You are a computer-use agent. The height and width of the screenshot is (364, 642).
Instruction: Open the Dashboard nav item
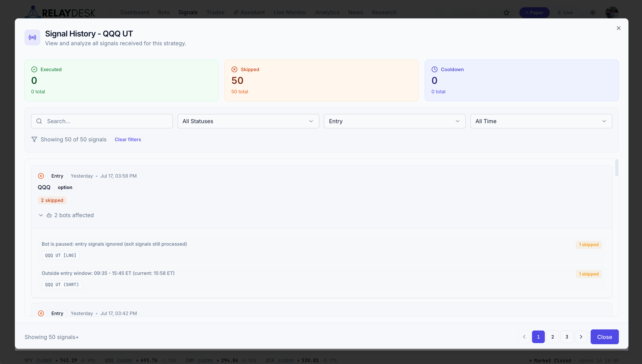pyautogui.click(x=135, y=12)
